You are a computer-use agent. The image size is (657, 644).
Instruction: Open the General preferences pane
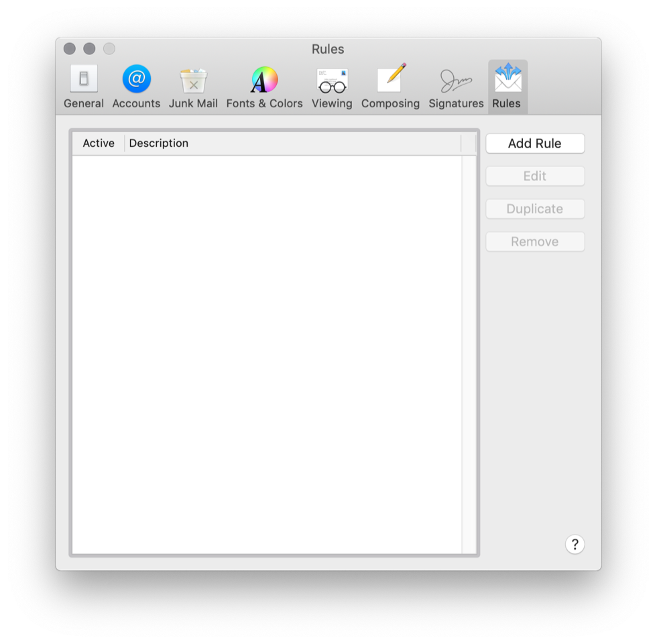(x=84, y=87)
